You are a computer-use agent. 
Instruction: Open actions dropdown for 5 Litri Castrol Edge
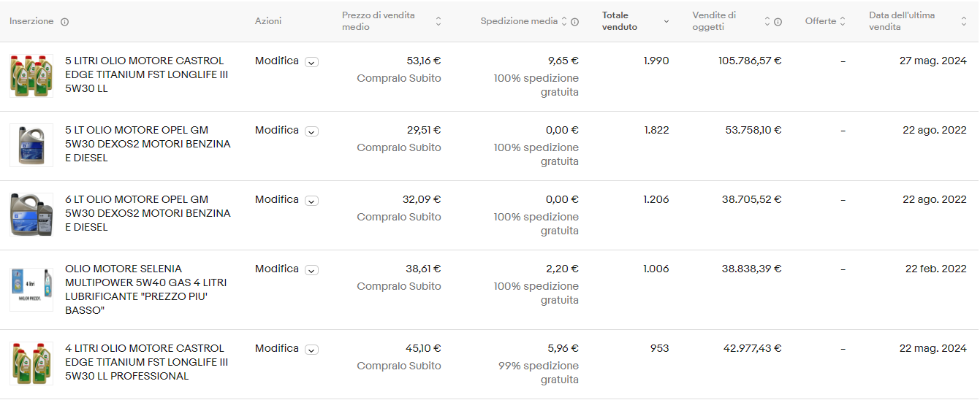311,62
